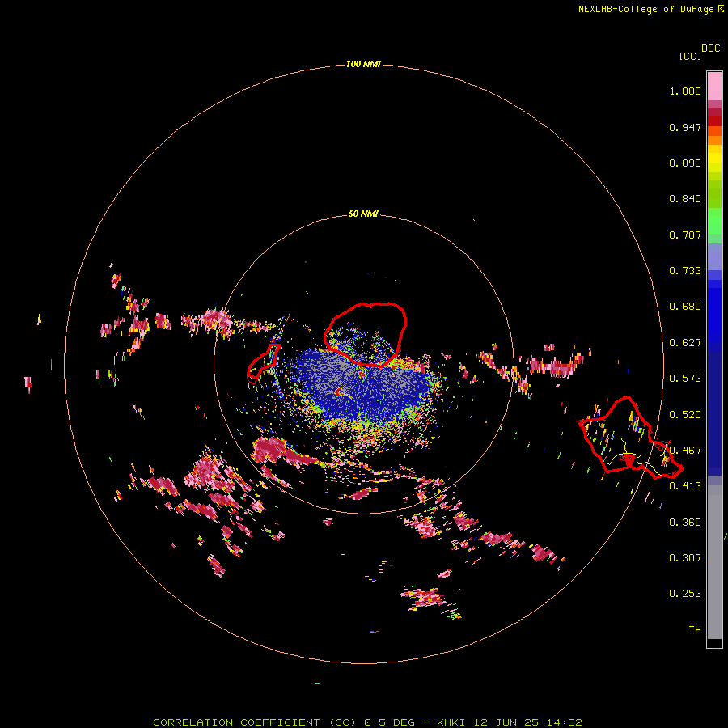
Task: Select the 0.893 scale value
Action: click(x=685, y=163)
